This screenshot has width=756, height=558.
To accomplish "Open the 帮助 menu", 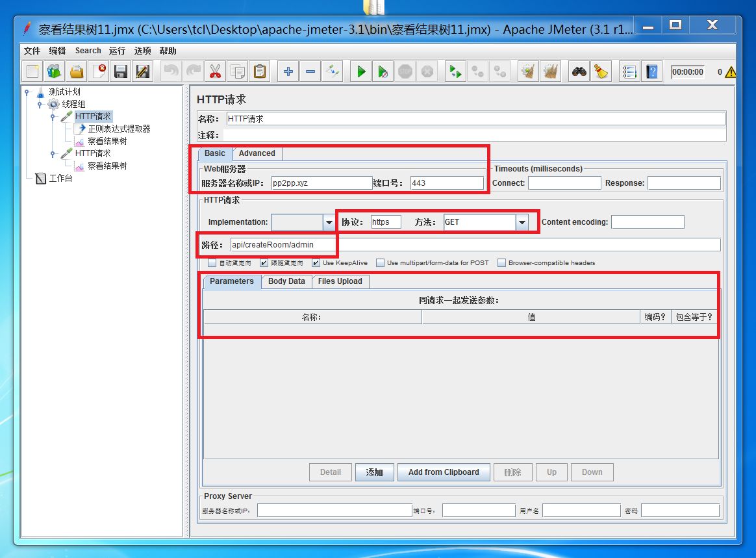I will tap(168, 51).
